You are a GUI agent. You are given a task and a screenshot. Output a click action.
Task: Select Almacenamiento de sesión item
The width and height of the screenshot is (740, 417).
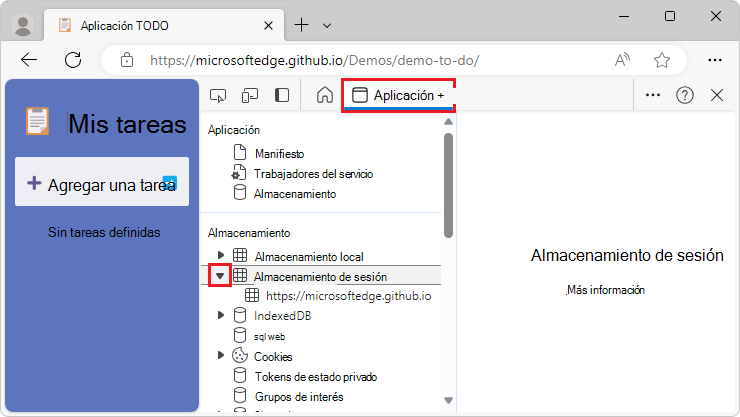pos(320,277)
